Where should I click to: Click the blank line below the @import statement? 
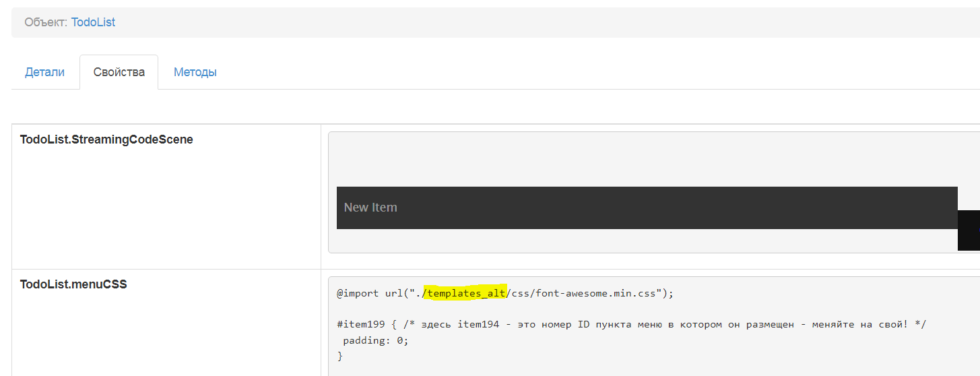[471, 309]
